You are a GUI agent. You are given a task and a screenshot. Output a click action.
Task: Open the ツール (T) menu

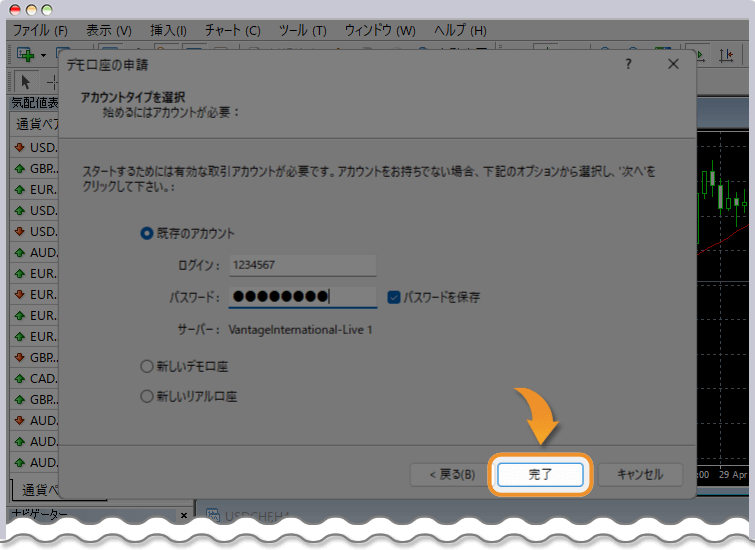pyautogui.click(x=302, y=30)
